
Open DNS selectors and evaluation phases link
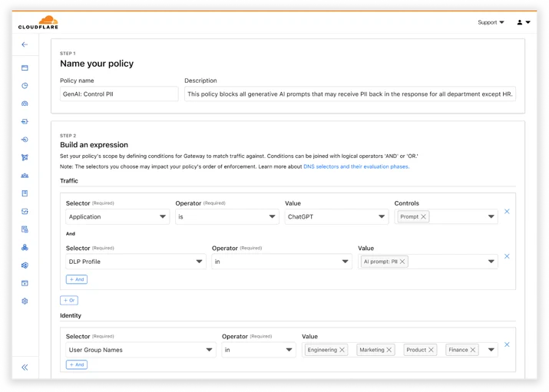(x=356, y=166)
